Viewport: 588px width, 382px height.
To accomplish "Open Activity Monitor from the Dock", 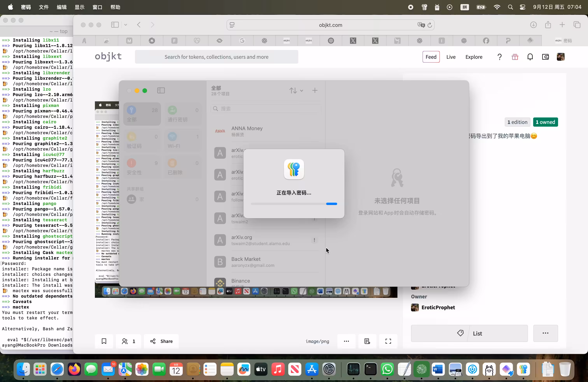I will [x=353, y=369].
